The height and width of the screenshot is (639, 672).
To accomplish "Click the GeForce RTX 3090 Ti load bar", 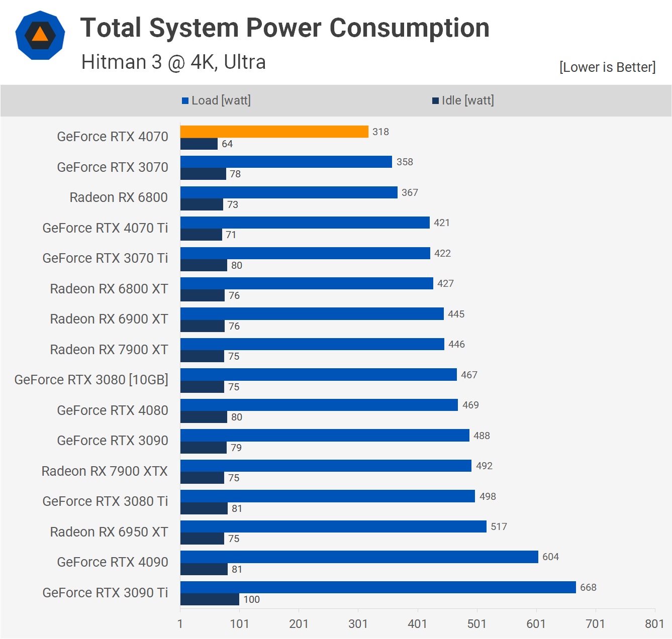I will tap(378, 587).
